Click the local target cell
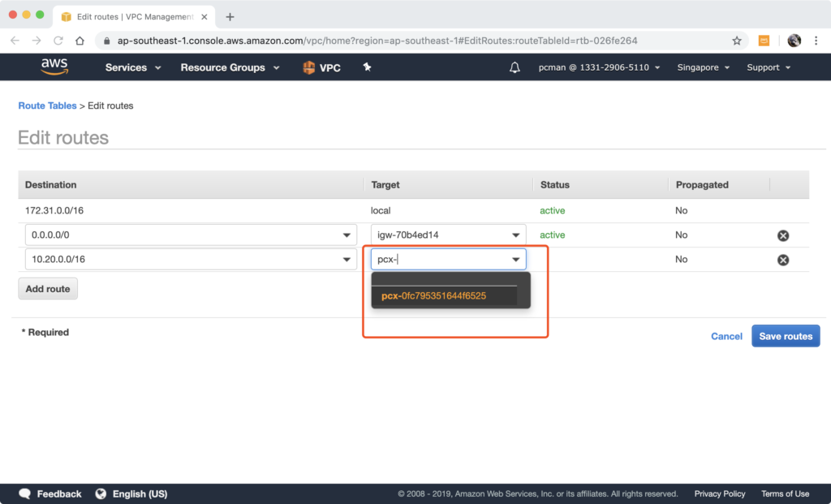 381,211
